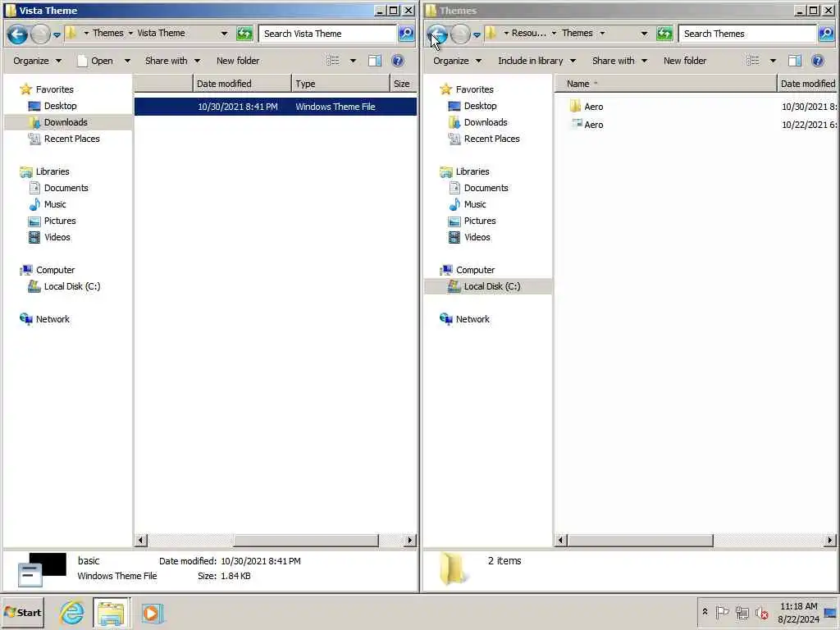Click left scroll arrow in Vista Theme window
Screen dimensions: 840x630
click(x=141, y=540)
